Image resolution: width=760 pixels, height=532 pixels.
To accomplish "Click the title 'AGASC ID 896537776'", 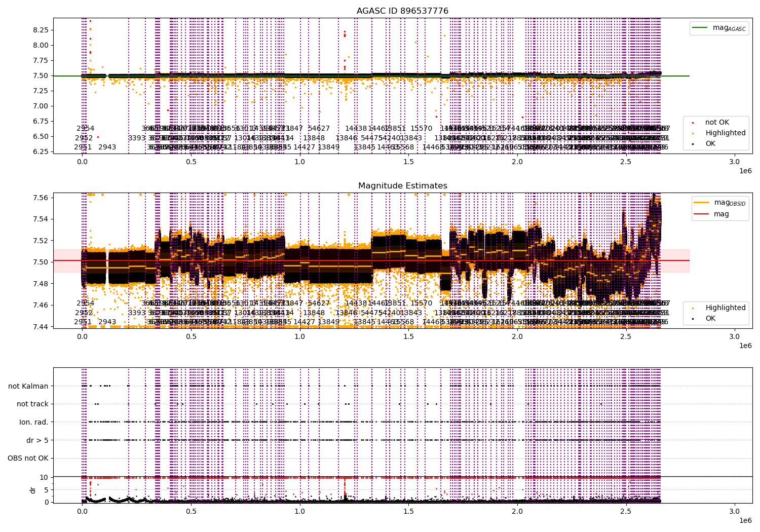I will pos(402,11).
